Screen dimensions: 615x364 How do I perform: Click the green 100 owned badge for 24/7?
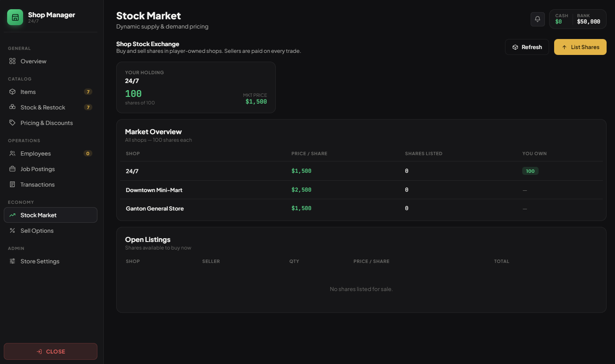(530, 171)
